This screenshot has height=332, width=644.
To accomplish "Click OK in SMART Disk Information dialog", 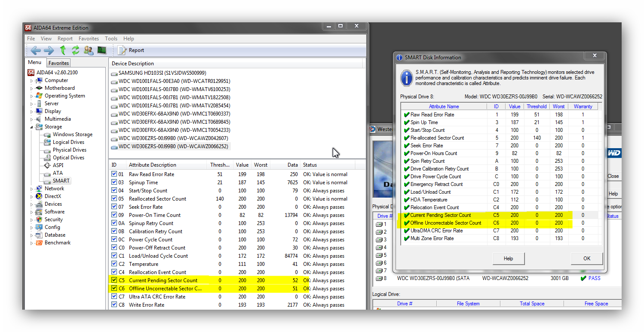I will pyautogui.click(x=587, y=259).
